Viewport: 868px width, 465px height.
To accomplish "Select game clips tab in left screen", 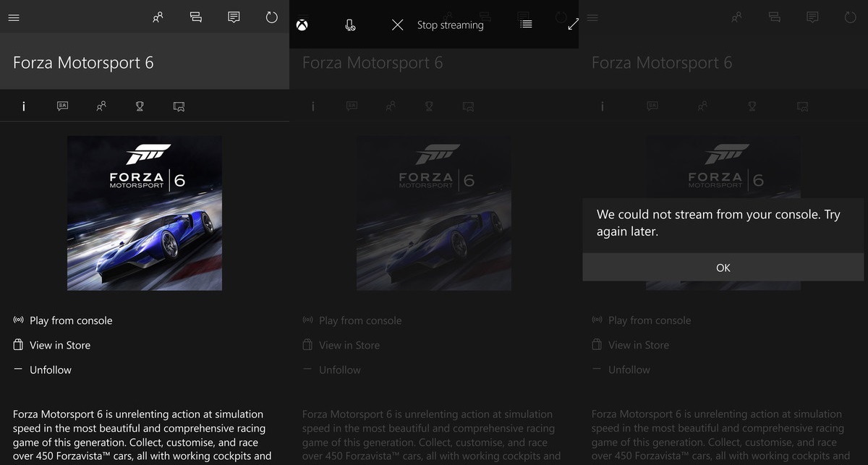I will (179, 106).
